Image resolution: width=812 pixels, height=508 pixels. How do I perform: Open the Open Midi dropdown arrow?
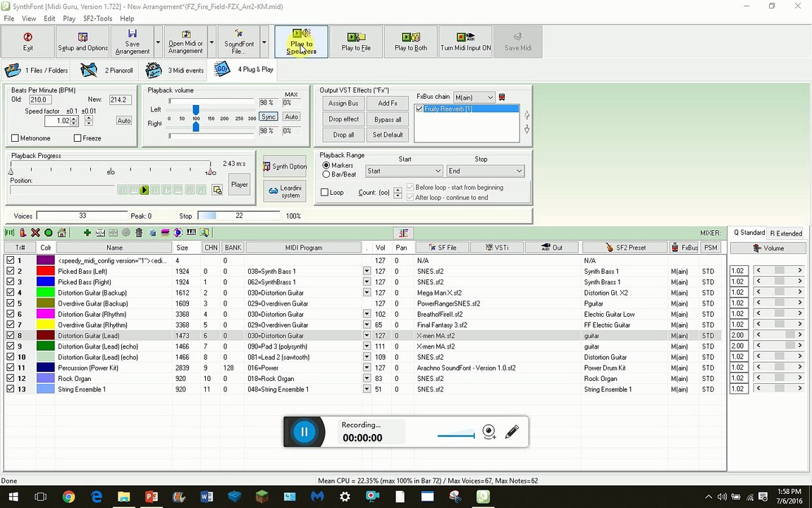pyautogui.click(x=211, y=42)
